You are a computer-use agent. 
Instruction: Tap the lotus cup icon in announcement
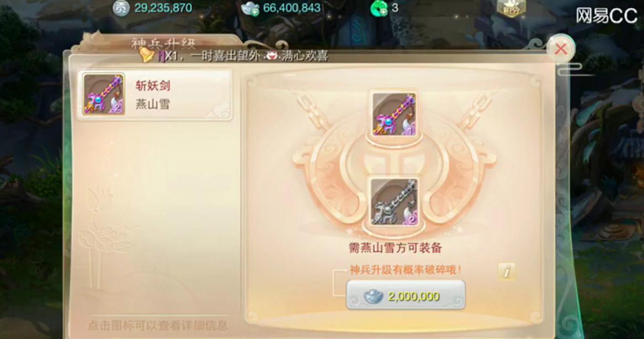[x=272, y=56]
